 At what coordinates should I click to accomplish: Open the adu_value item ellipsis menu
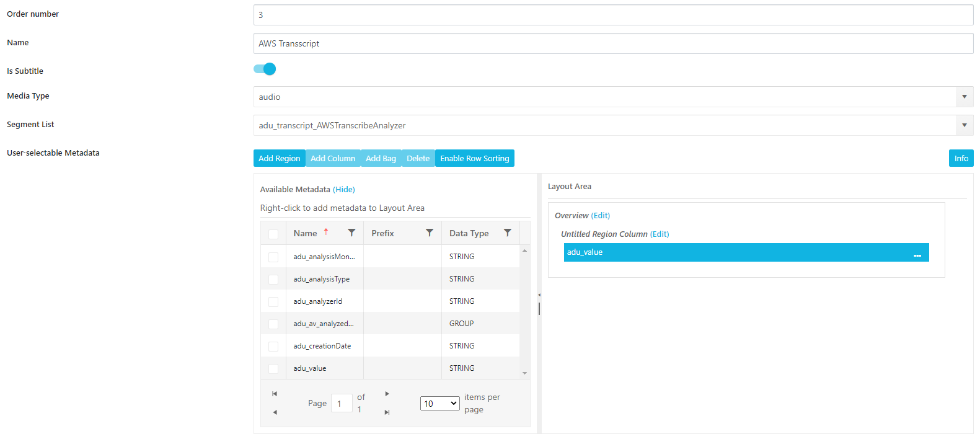917,253
